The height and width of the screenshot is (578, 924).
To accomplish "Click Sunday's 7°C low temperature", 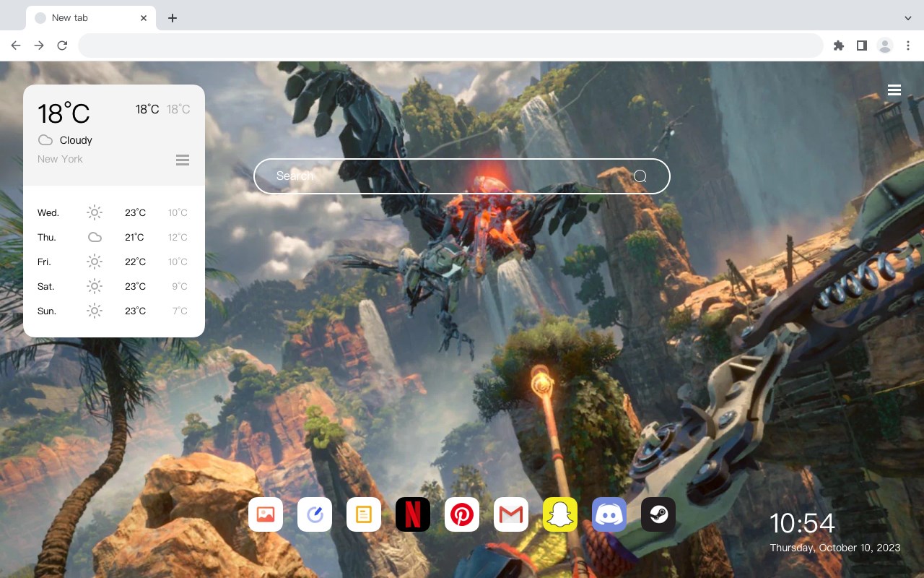I will (180, 311).
